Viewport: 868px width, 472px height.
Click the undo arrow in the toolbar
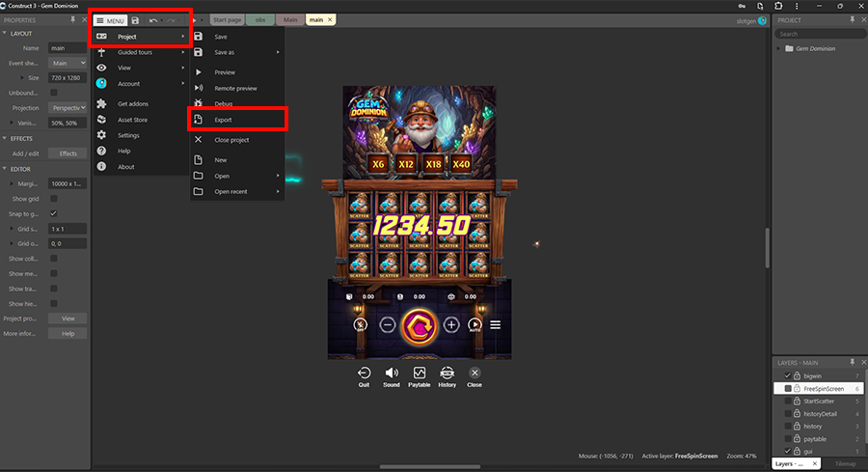click(x=153, y=20)
